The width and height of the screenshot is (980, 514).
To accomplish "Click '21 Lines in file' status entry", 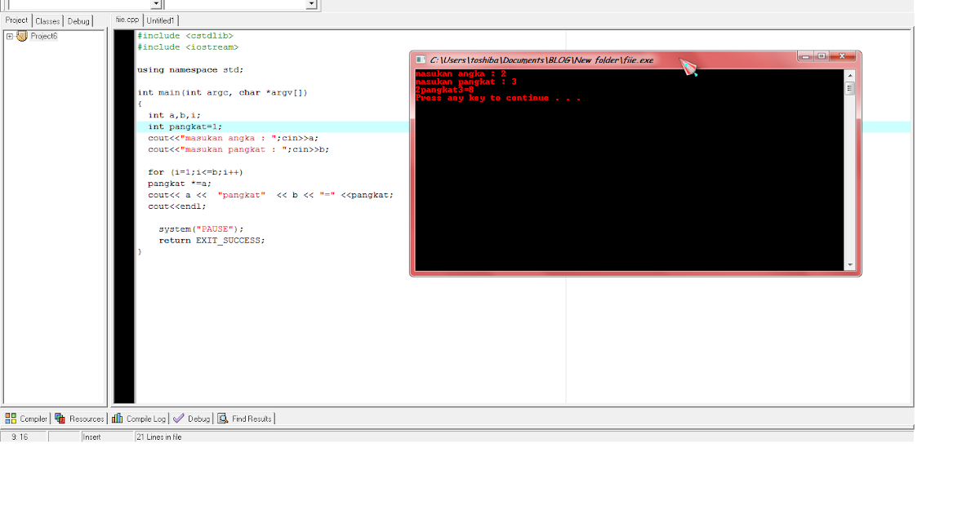I will 159,437.
